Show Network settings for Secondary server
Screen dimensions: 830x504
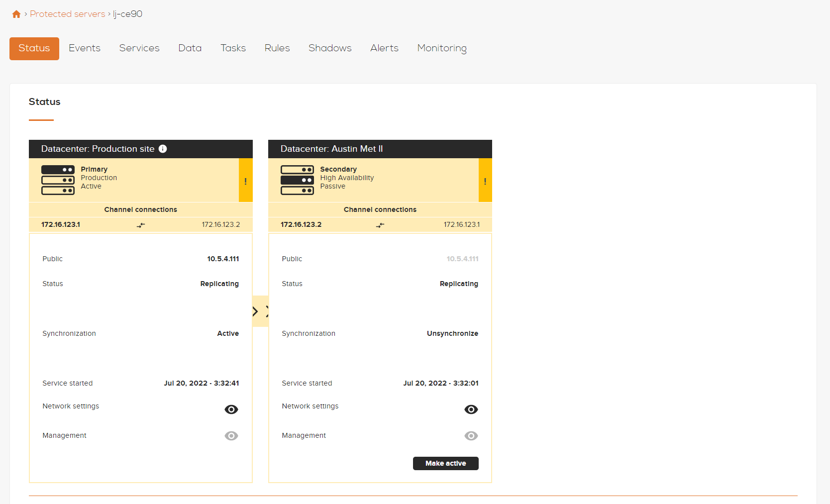(471, 409)
